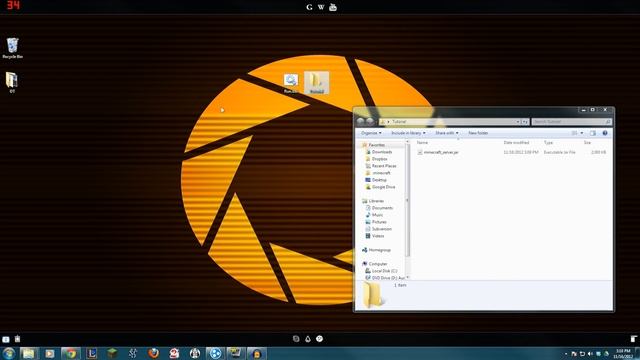Click the New folder button

(x=478, y=133)
